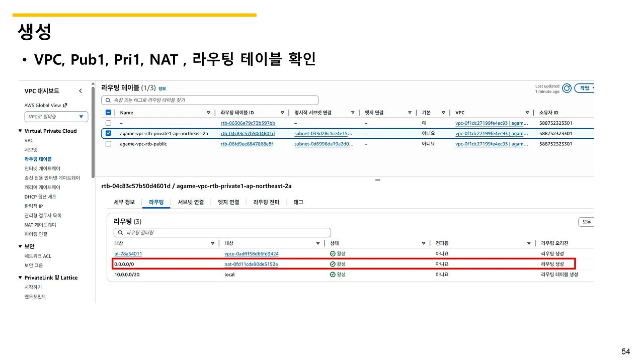Click the pl-78a54011 prefix list link

128,253
